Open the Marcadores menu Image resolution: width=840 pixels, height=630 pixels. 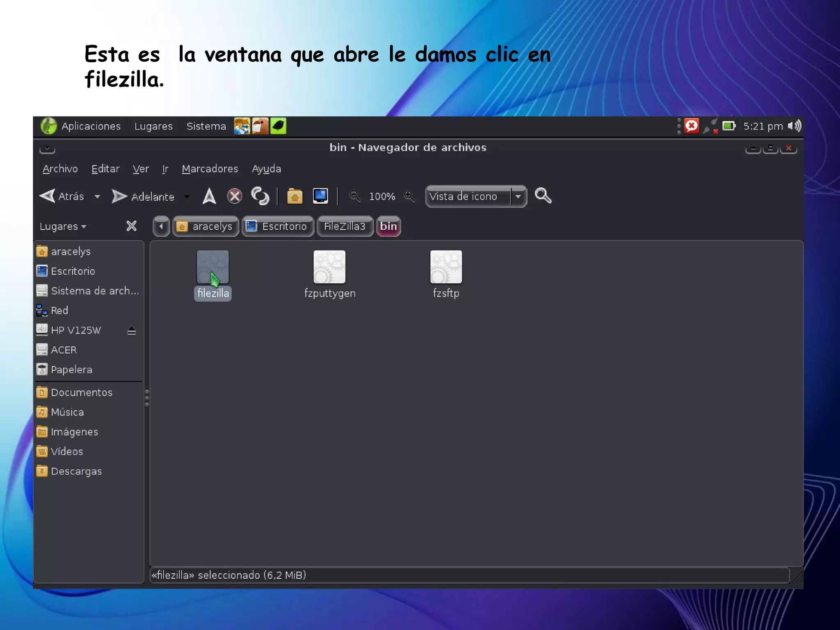click(x=210, y=169)
